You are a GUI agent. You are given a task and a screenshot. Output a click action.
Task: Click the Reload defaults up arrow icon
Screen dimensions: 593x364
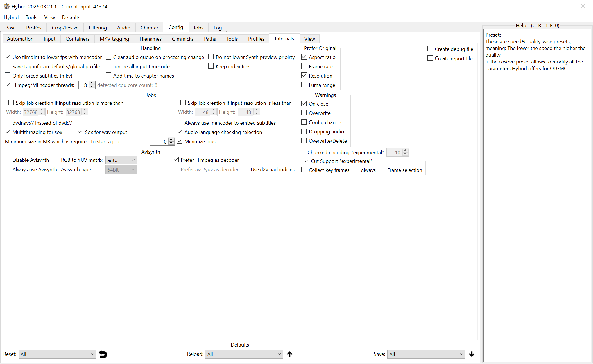point(290,354)
